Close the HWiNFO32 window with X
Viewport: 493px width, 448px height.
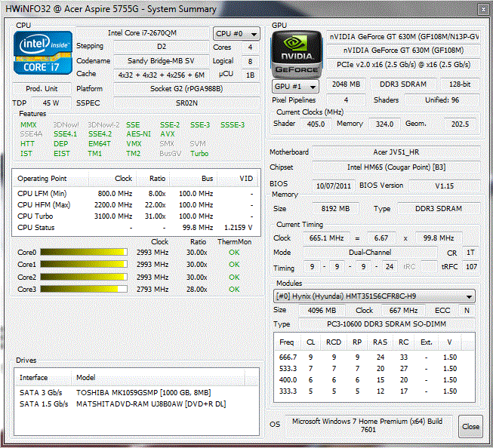483,9
